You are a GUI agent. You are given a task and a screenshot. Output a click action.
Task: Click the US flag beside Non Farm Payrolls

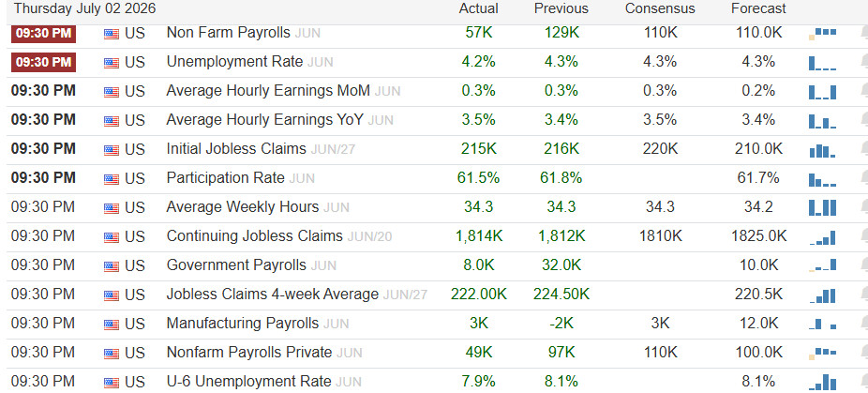(x=112, y=34)
